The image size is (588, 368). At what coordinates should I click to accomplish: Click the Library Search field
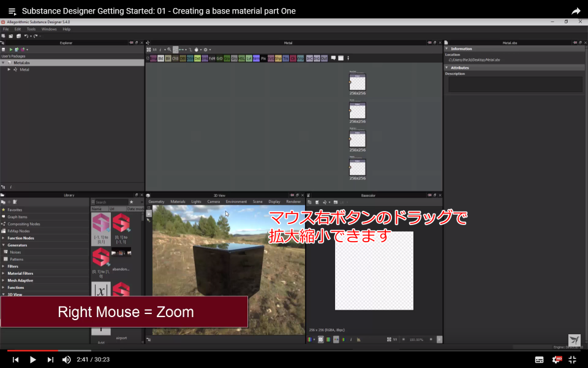coord(111,202)
